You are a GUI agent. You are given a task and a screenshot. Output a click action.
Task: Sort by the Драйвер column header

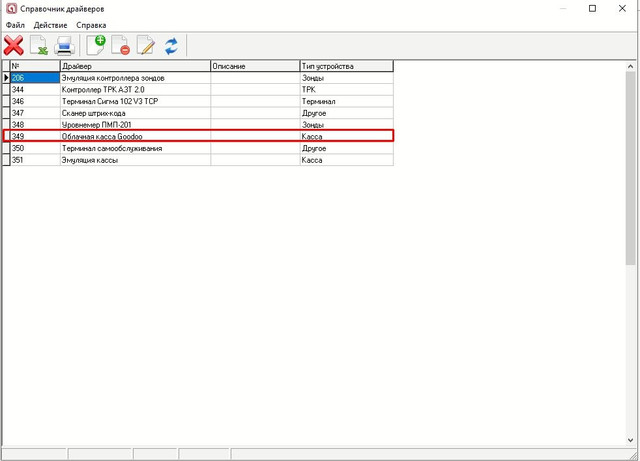point(135,66)
